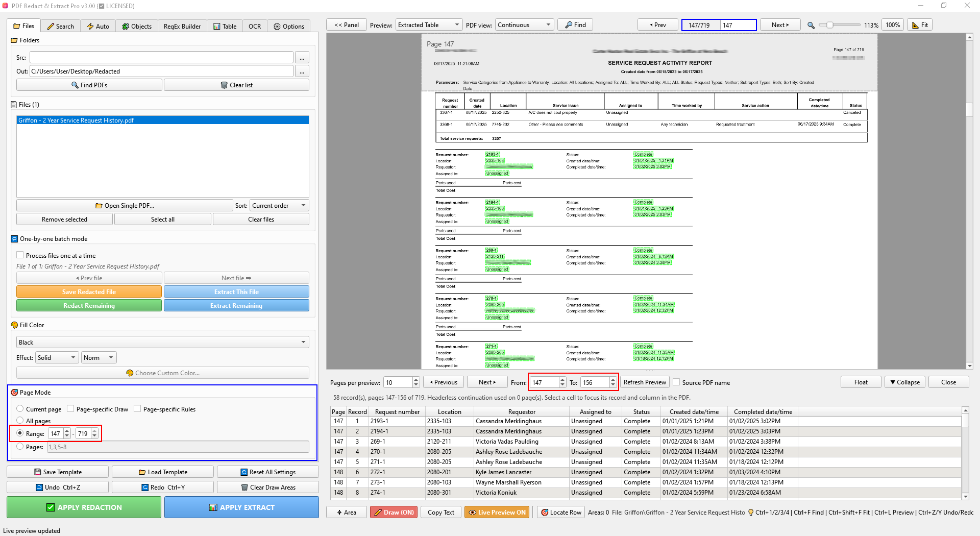Click the Fit button
Viewport: 980px width, 536px height.
(920, 25)
